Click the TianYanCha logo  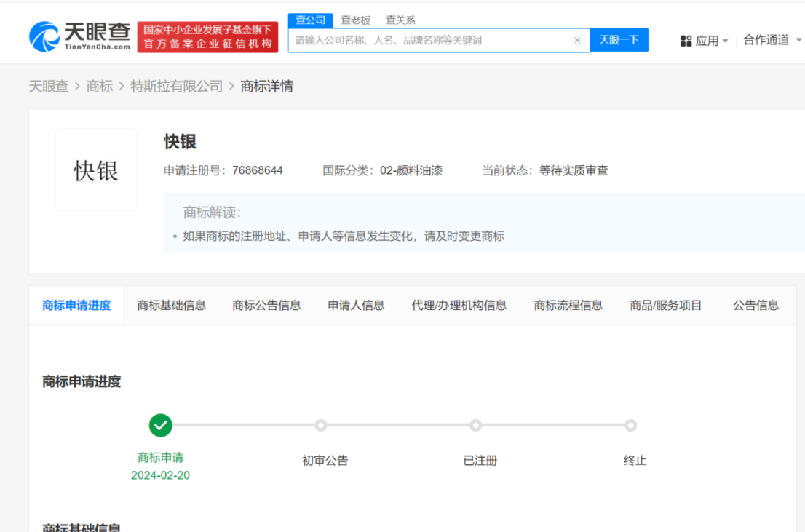coord(80,36)
